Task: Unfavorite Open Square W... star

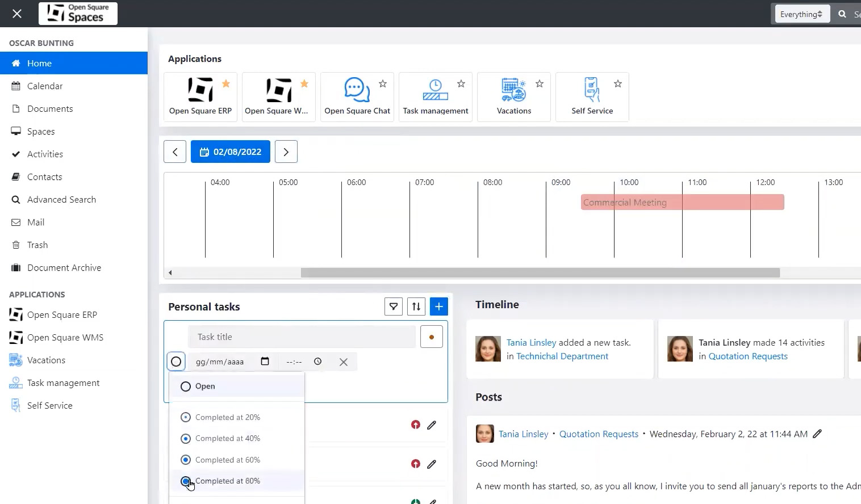Action: [x=304, y=84]
